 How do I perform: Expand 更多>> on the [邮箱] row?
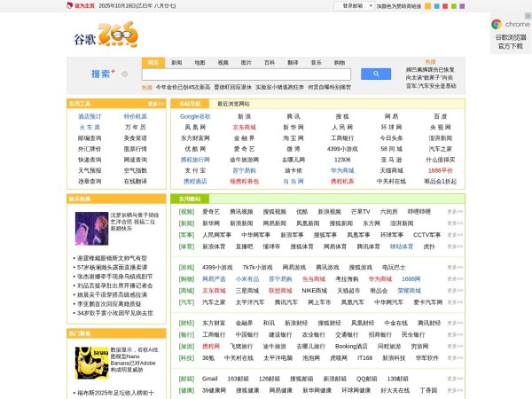(455, 379)
